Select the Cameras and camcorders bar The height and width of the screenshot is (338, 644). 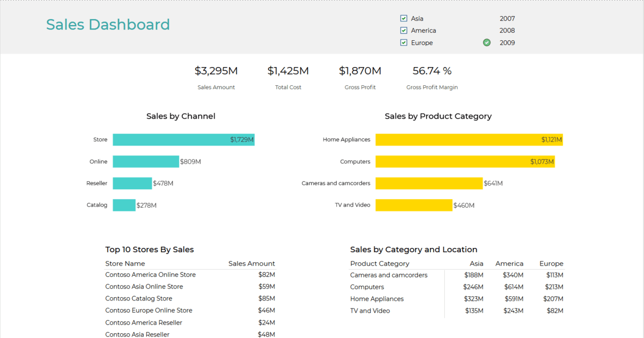(429, 183)
